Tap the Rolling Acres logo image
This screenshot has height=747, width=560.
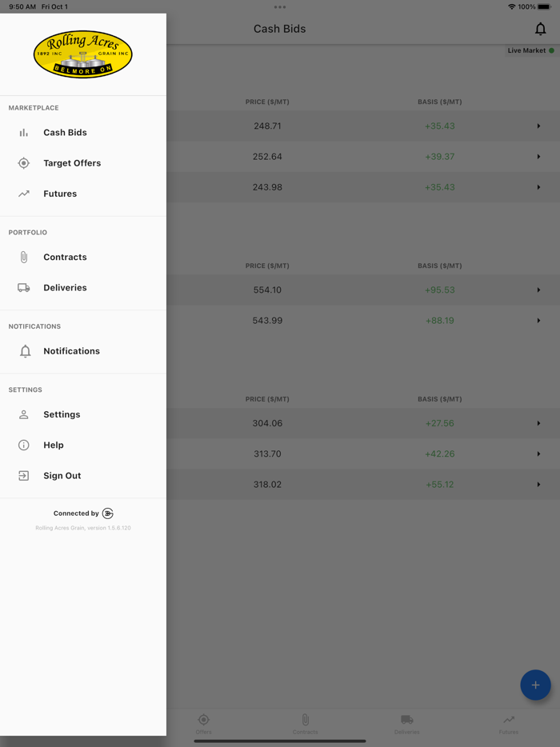(83, 54)
